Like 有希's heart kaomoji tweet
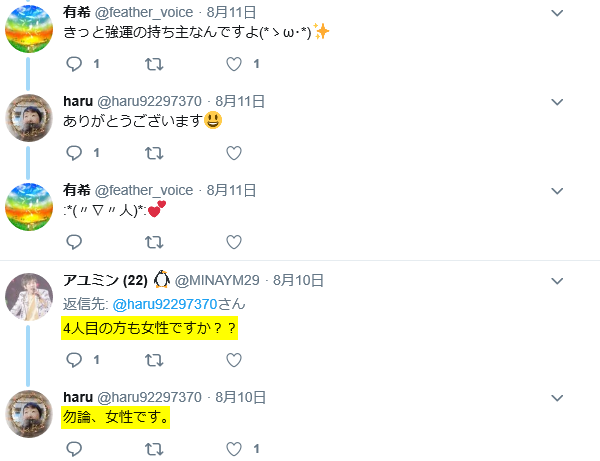Viewport: 600px width, 461px height. point(234,242)
